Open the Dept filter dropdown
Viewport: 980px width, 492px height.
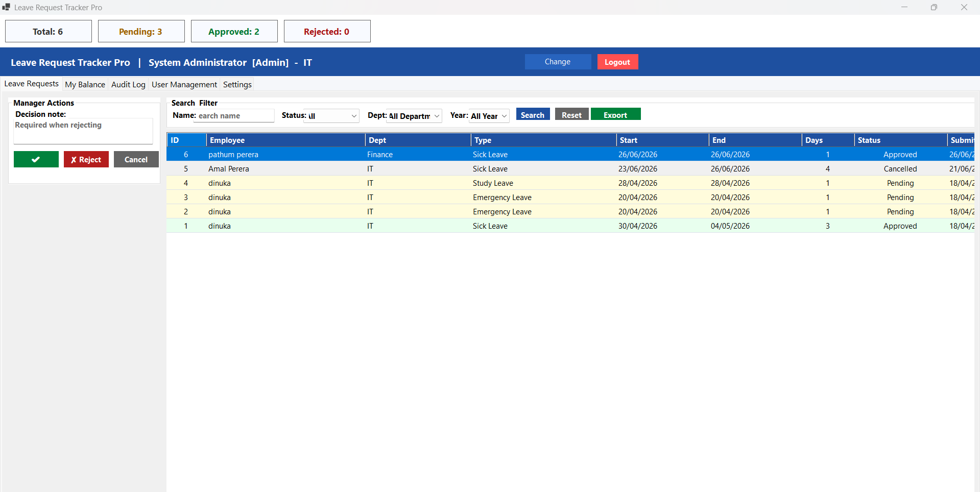coord(414,116)
